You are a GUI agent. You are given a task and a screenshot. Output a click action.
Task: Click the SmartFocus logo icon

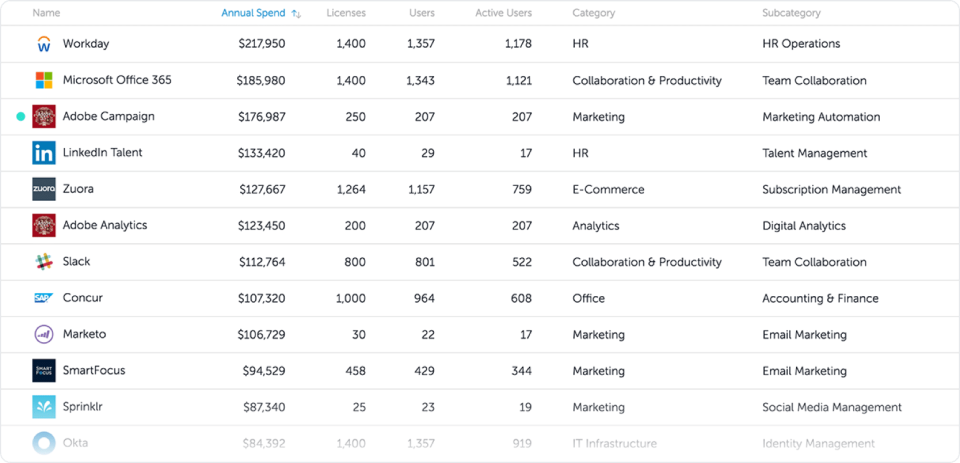44,371
